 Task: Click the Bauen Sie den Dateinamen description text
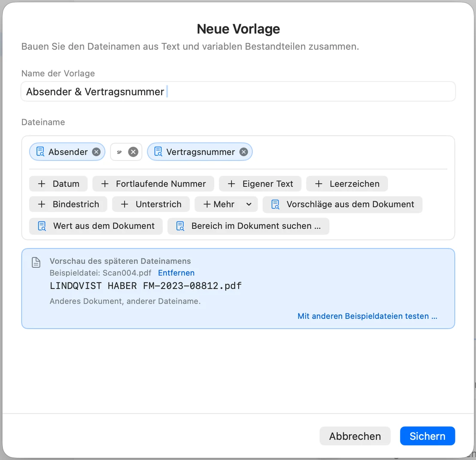(x=190, y=46)
